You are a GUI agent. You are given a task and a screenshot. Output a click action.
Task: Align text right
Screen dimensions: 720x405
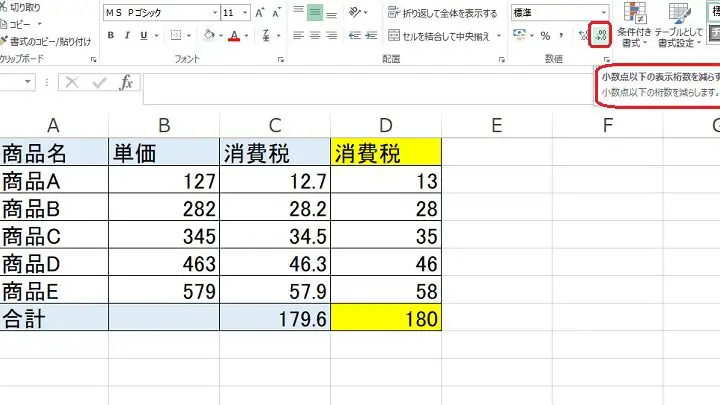point(332,35)
